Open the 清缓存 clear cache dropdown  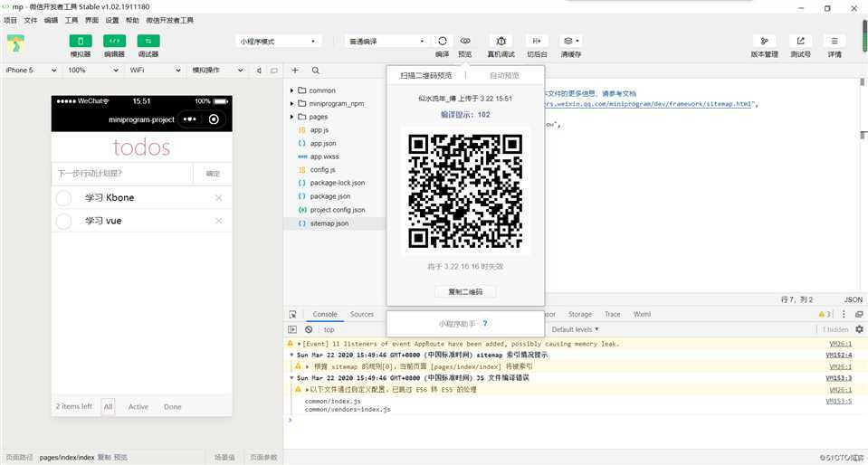click(571, 41)
